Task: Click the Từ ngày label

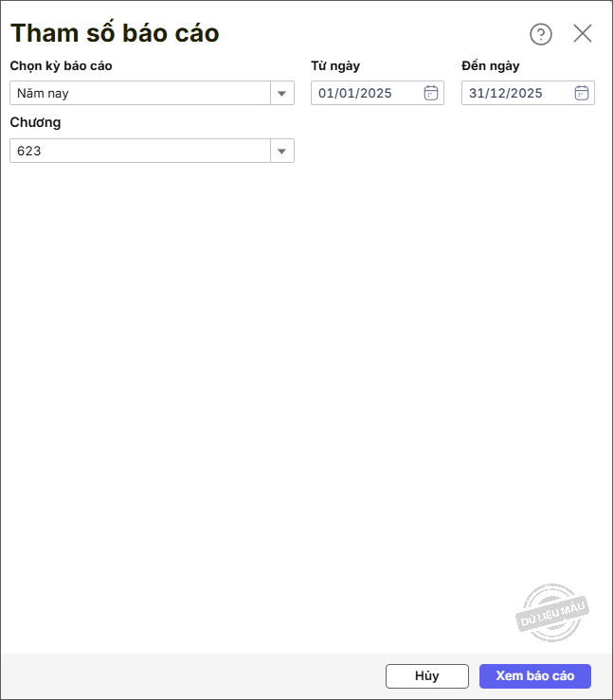Action: pos(335,66)
